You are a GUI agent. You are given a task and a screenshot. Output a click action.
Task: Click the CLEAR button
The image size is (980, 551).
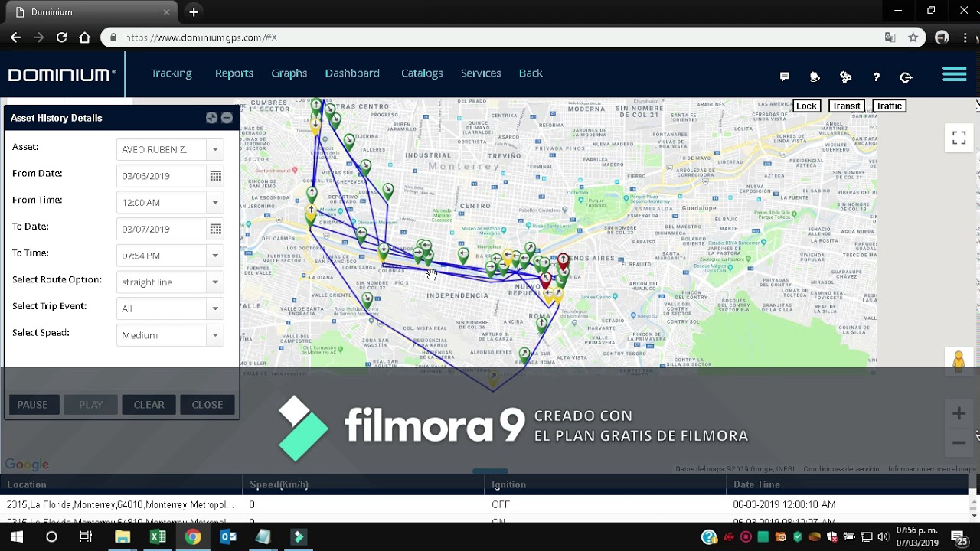(149, 405)
